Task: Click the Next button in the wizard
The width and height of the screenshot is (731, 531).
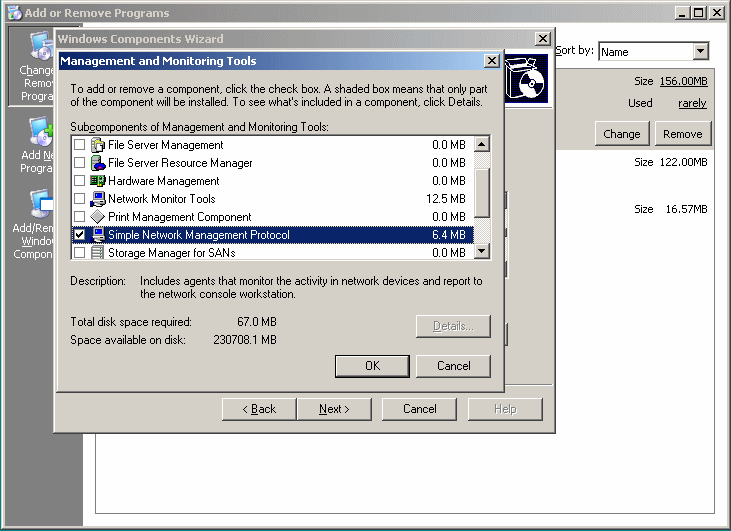Action: tap(334, 409)
